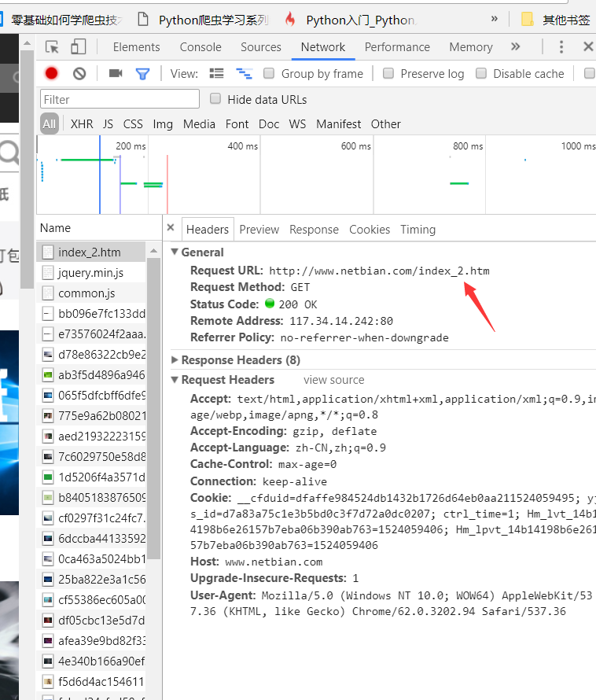Open the Preview tab of request

(259, 230)
